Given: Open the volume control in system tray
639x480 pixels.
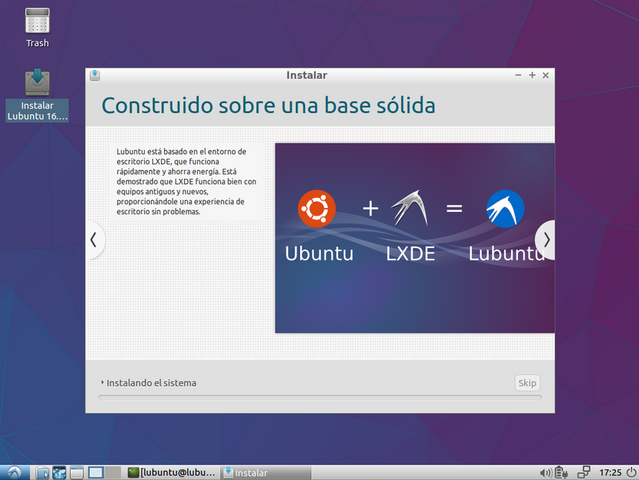Looking at the screenshot, I should 545,473.
